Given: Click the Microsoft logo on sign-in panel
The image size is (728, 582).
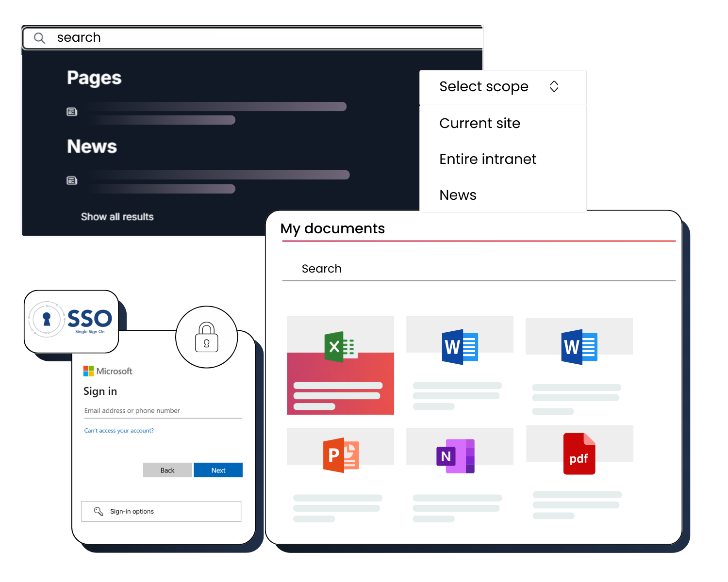Looking at the screenshot, I should pyautogui.click(x=108, y=371).
